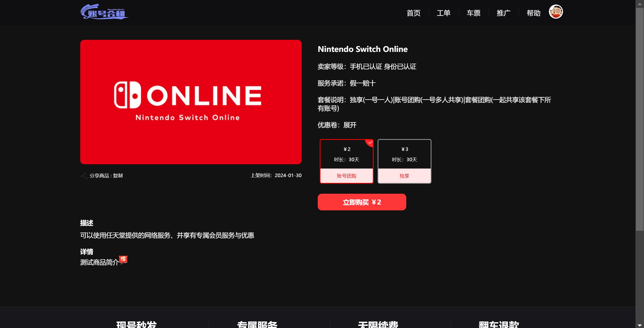The width and height of the screenshot is (644, 328).
Task: Select the ¥3 独享 package option
Action: [404, 161]
